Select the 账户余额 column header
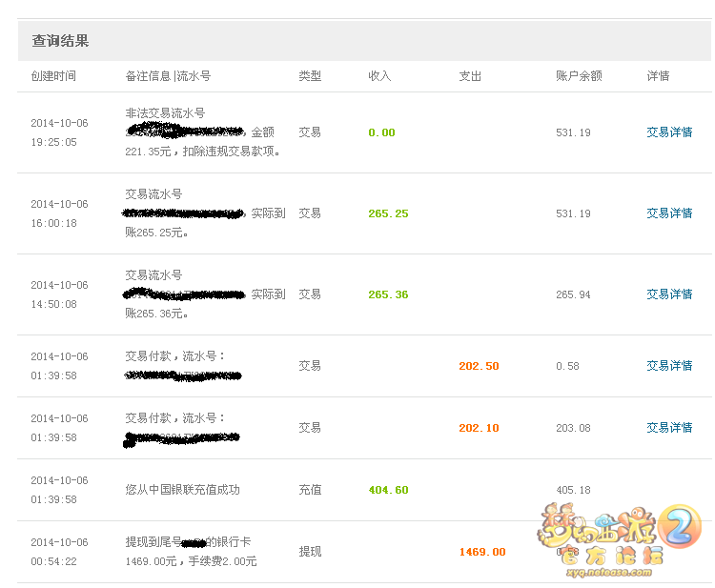 (579, 76)
